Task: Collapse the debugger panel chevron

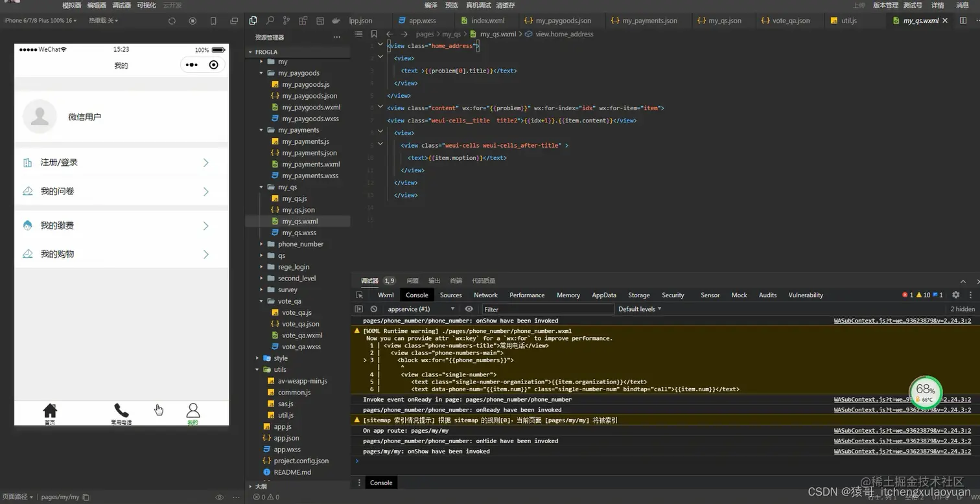Action: [x=962, y=281]
